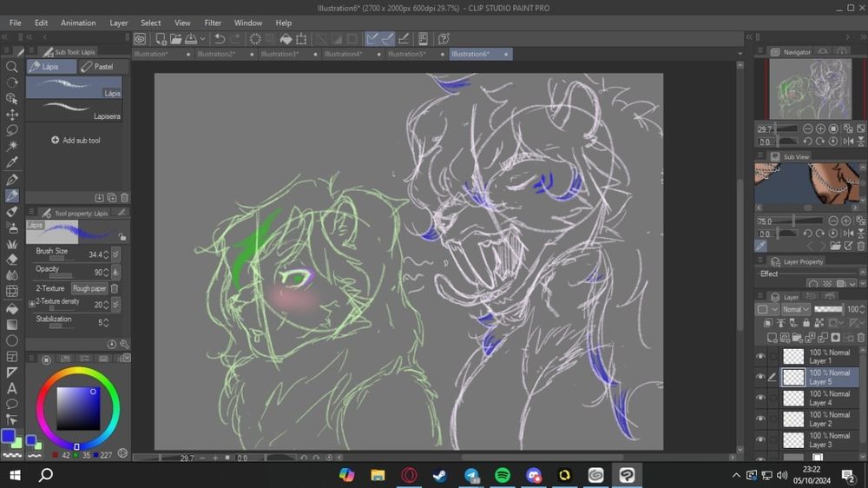Screen dimensions: 868x488
Task: Create new raster layer icon
Action: click(x=772, y=337)
